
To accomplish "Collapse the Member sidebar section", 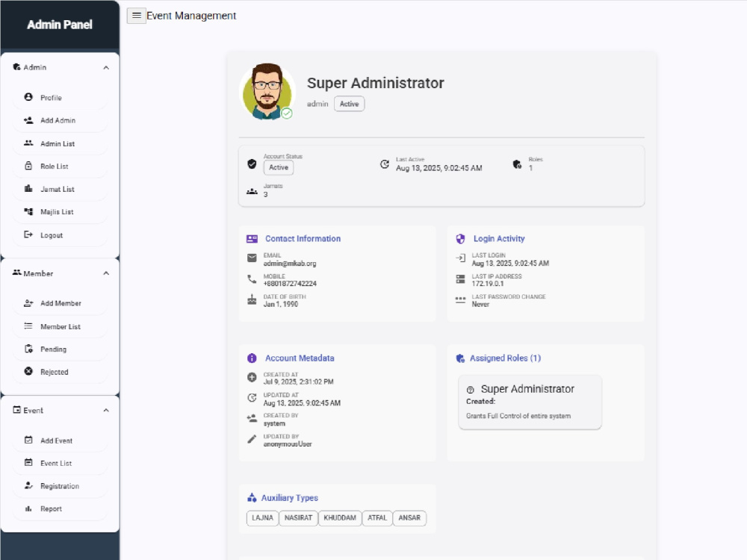I will pos(106,273).
